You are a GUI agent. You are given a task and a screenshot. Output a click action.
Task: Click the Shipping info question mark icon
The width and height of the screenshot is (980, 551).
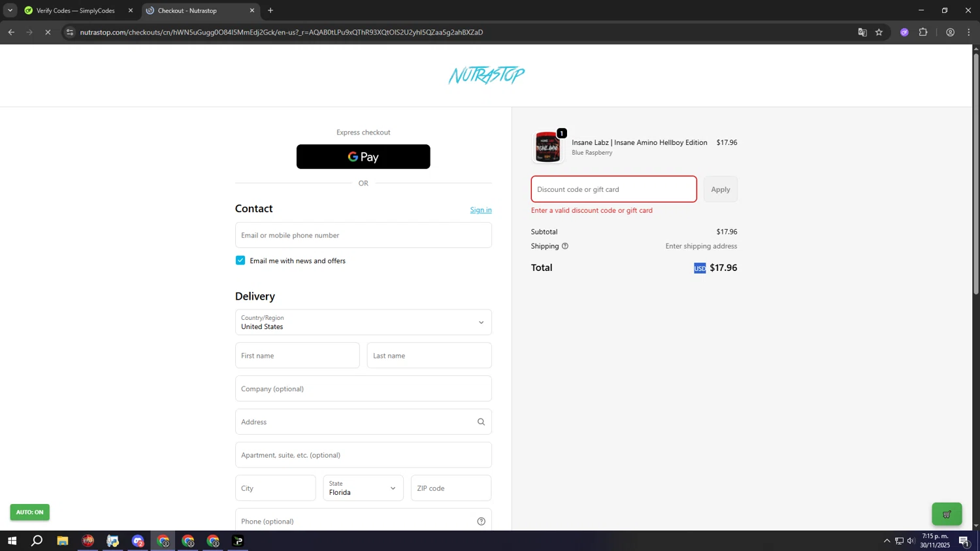tap(565, 246)
